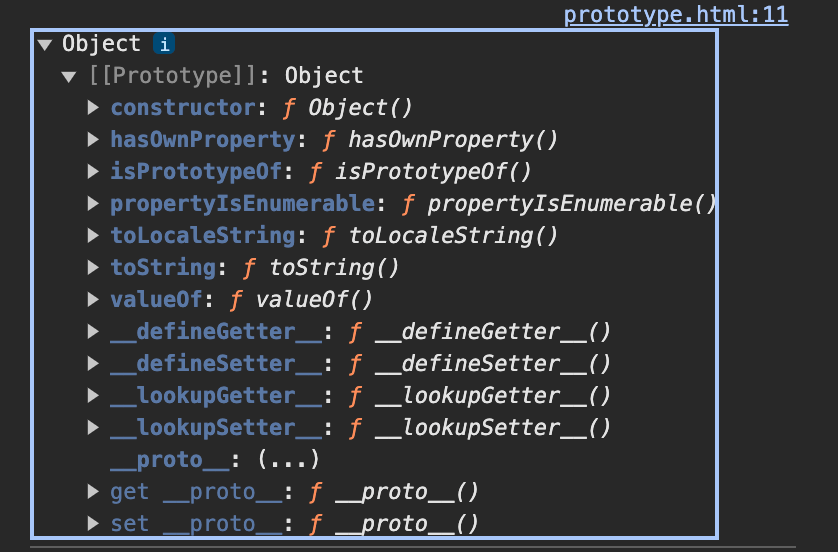
Task: Expand the get __proto__ accessor
Action: pyautogui.click(x=94, y=492)
